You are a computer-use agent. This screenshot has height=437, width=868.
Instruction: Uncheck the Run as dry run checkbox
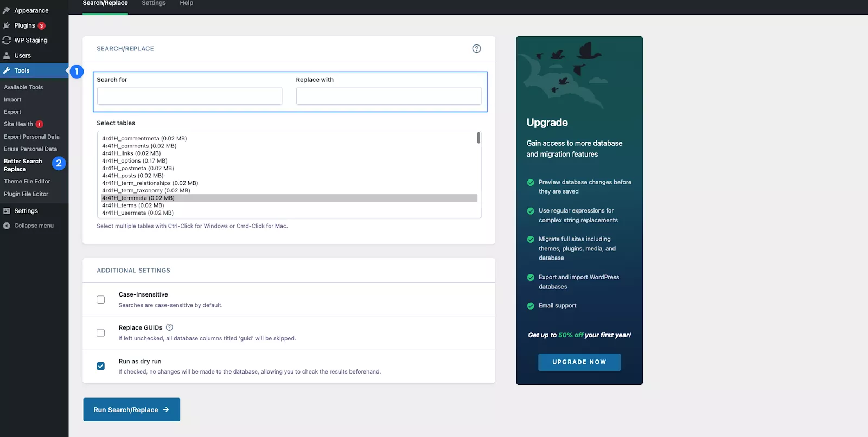click(101, 366)
